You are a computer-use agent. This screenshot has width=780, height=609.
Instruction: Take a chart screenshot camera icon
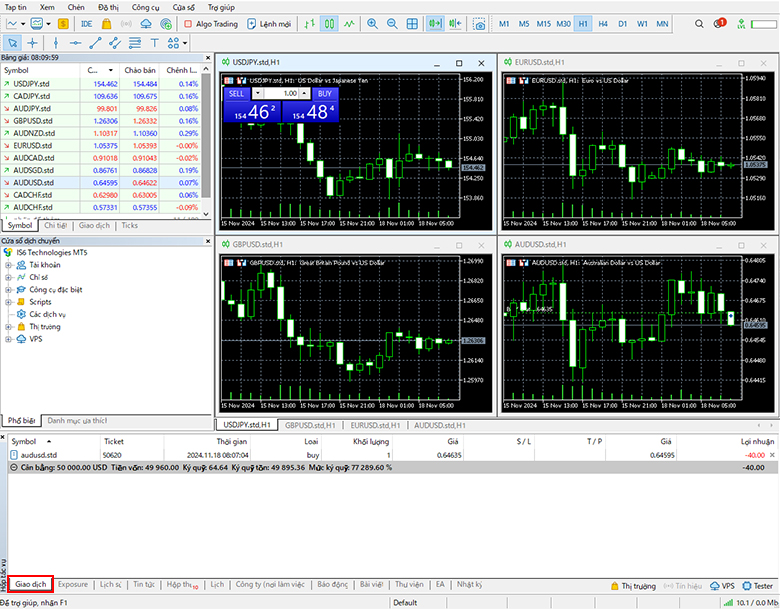[x=479, y=24]
